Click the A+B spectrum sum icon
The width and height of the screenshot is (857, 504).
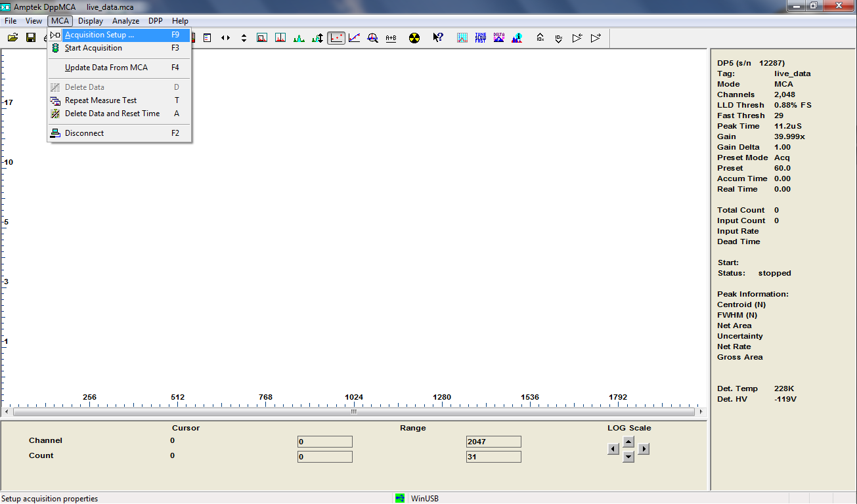[x=391, y=38]
